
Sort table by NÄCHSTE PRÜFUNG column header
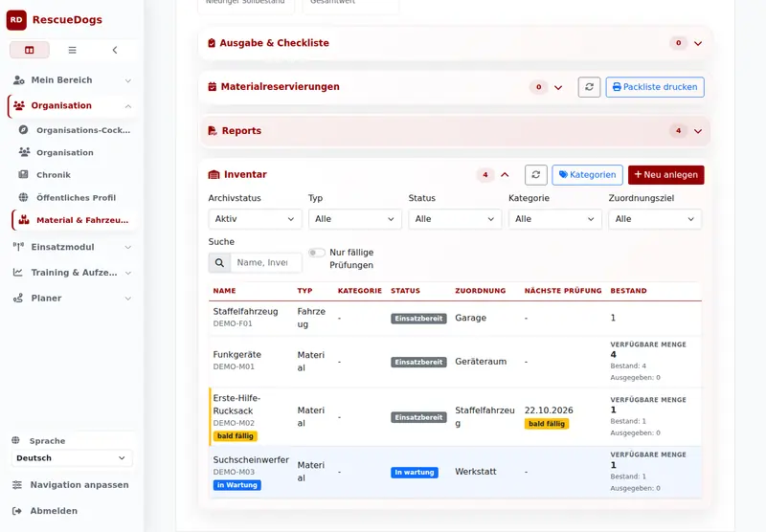[x=563, y=291]
